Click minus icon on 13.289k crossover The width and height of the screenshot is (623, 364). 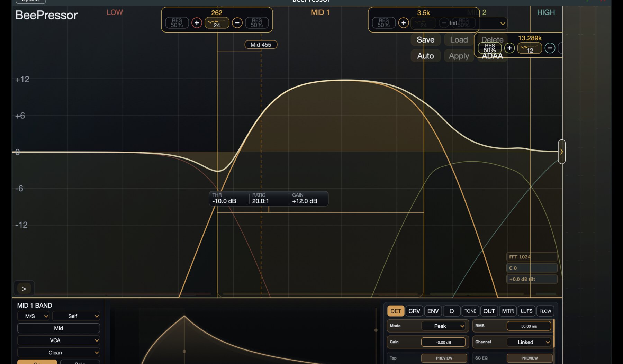click(x=550, y=48)
